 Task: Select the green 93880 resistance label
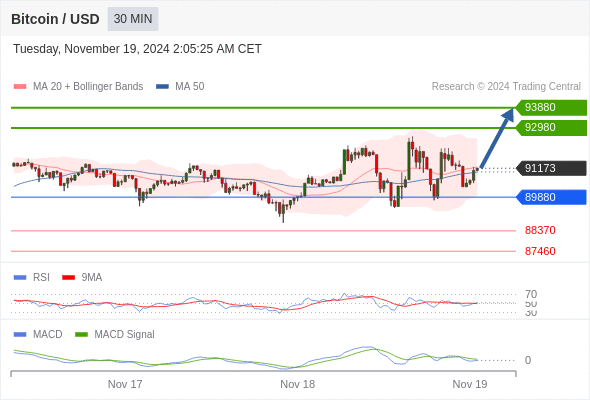551,107
